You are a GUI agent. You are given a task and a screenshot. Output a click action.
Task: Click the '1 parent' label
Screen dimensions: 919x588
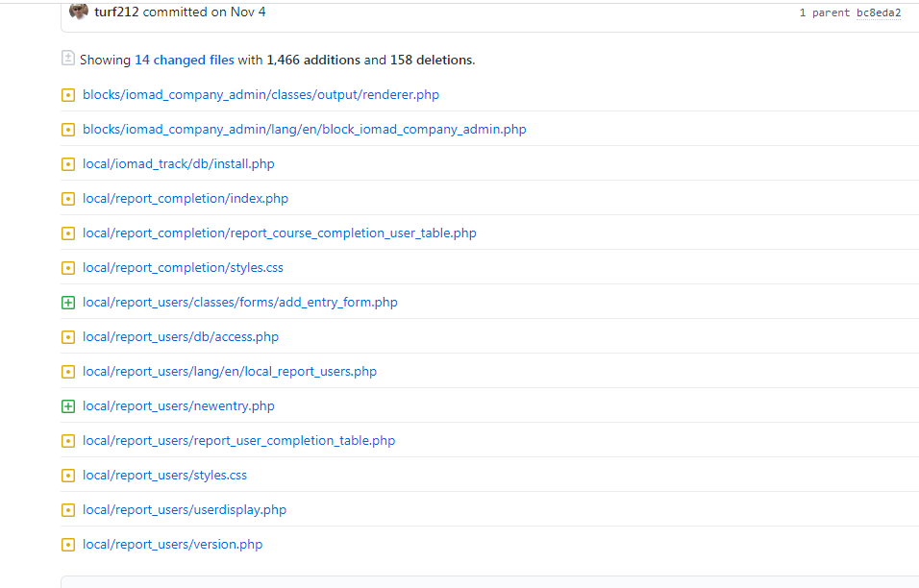coord(825,12)
